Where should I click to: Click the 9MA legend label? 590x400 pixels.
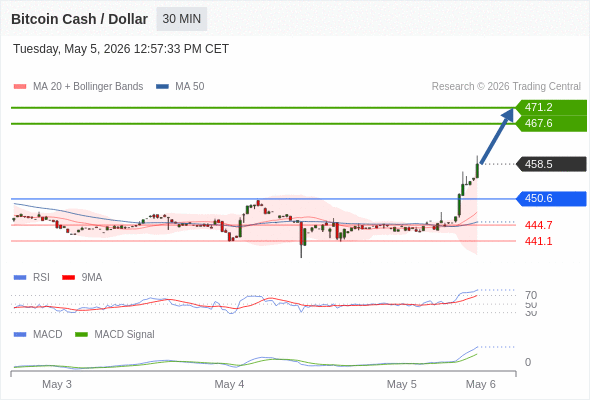click(x=92, y=278)
